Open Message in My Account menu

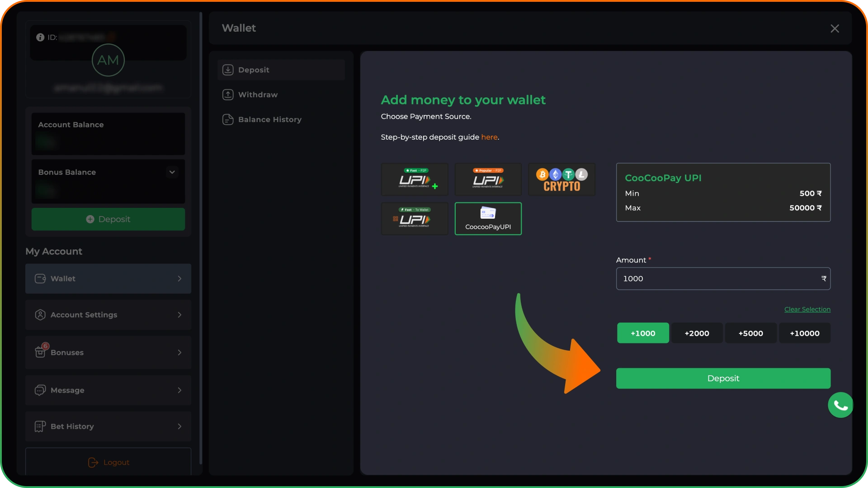pyautogui.click(x=108, y=390)
